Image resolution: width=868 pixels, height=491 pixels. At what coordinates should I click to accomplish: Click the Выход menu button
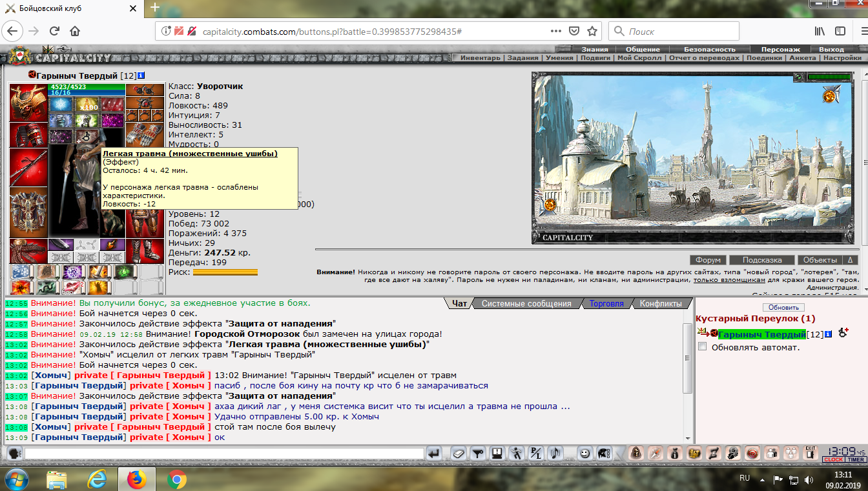(x=831, y=49)
